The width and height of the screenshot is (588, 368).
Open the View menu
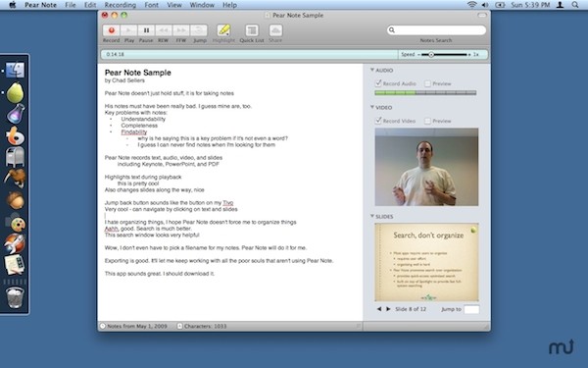174,5
